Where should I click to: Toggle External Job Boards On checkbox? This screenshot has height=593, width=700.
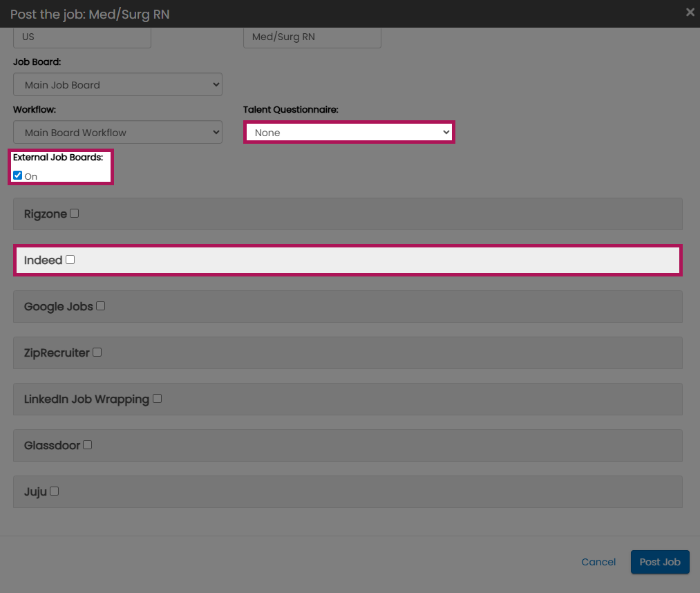point(18,175)
